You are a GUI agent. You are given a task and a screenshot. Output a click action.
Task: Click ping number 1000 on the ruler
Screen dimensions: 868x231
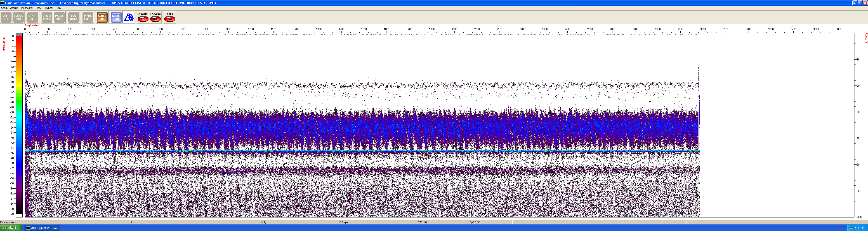pos(251,29)
